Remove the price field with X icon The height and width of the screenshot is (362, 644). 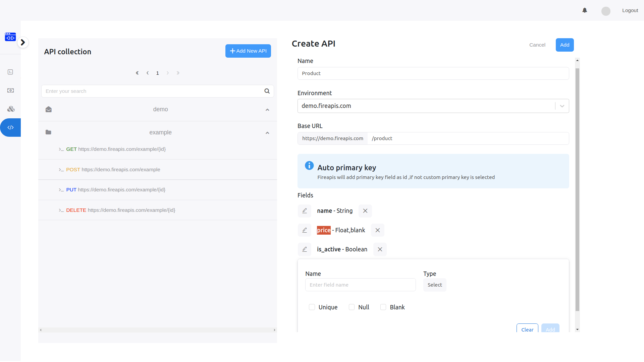coord(378,230)
